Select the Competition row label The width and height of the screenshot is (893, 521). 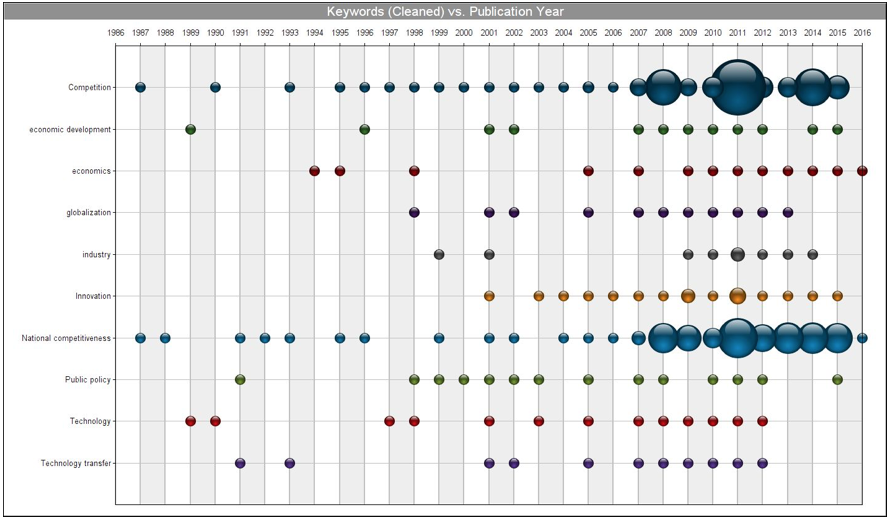point(89,87)
